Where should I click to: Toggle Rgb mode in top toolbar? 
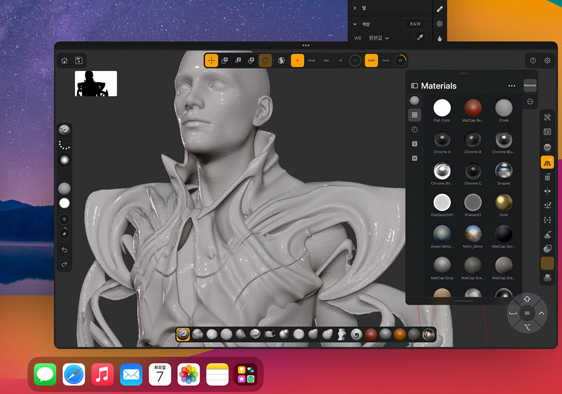point(327,61)
